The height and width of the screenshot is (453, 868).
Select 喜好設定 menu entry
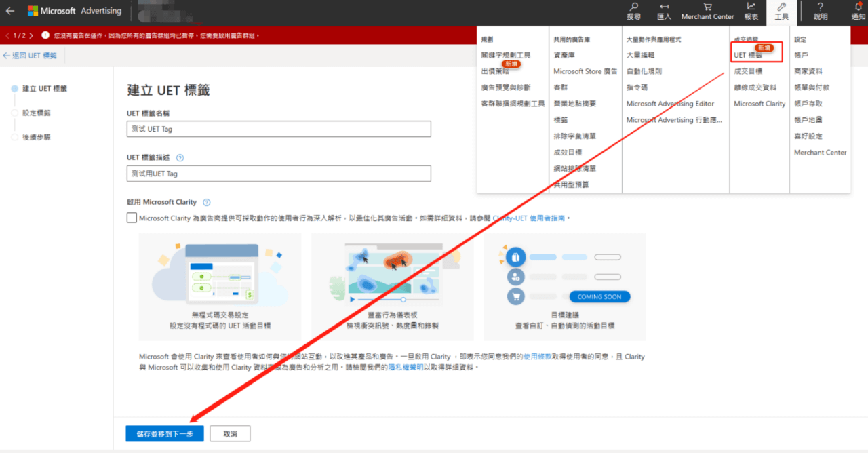pos(808,136)
